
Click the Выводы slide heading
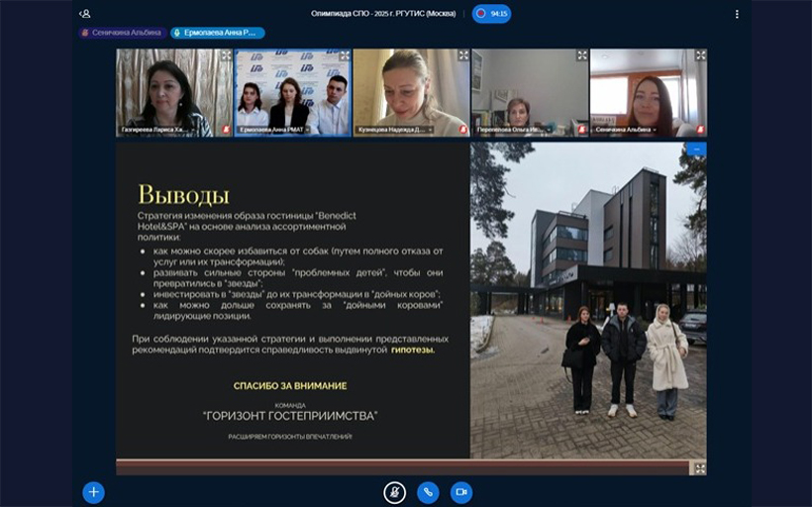pos(183,196)
